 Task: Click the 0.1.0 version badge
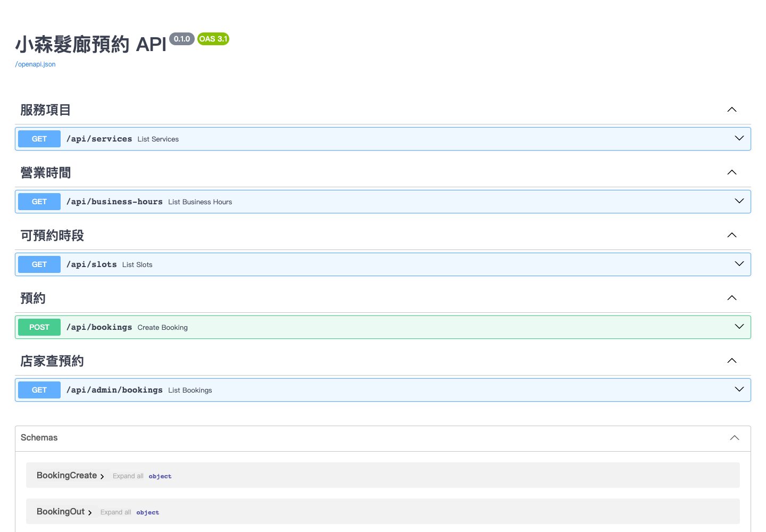[x=182, y=39]
